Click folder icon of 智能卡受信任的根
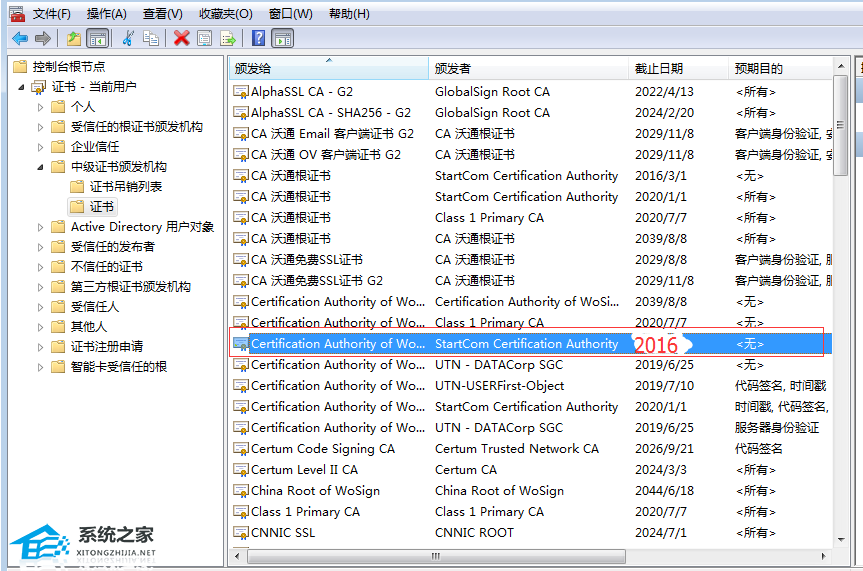The height and width of the screenshot is (571, 863). pos(58,367)
